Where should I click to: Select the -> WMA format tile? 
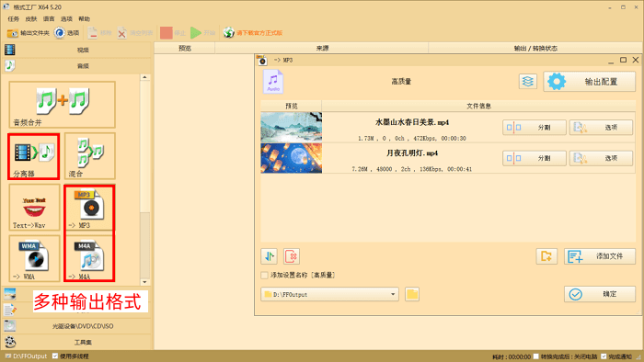point(34,258)
